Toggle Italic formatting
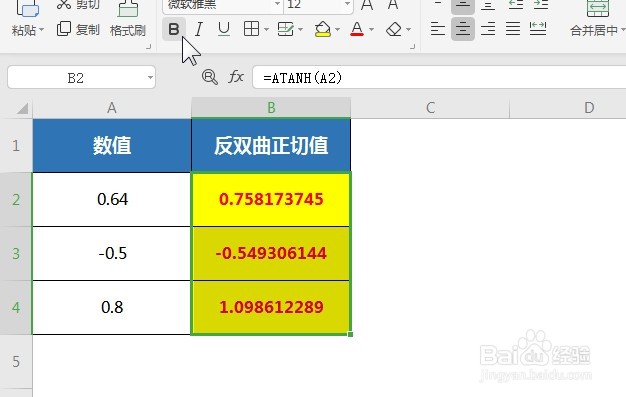The image size is (626, 397). (x=198, y=29)
